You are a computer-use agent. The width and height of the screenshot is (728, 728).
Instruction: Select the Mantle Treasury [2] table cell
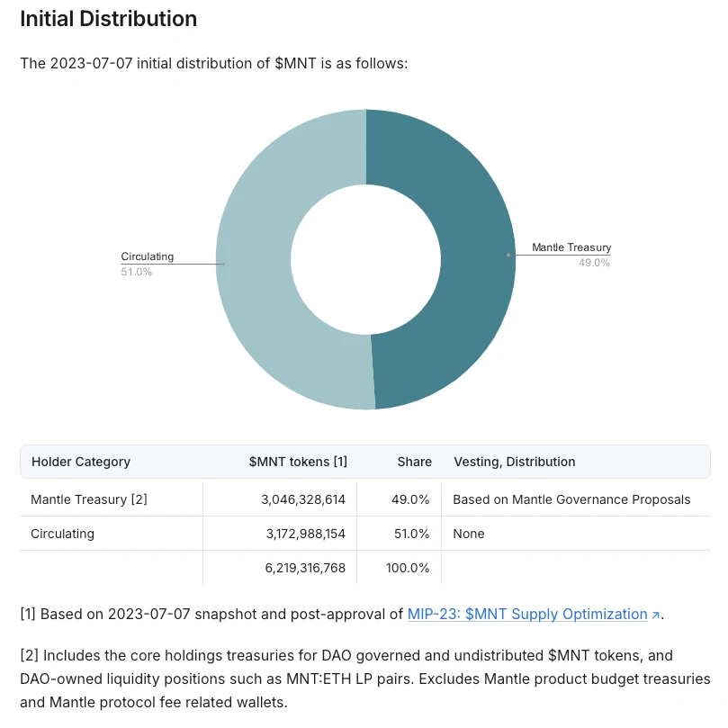pos(89,499)
